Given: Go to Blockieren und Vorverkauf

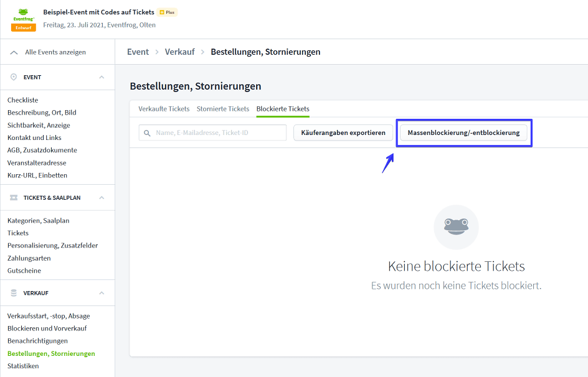Looking at the screenshot, I should 47,328.
